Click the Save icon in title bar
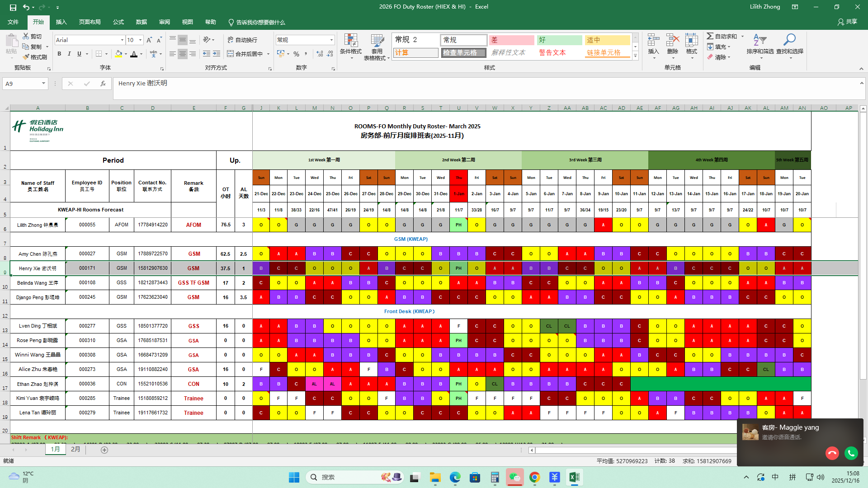Image resolution: width=868 pixels, height=488 pixels. pyautogui.click(x=13, y=7)
